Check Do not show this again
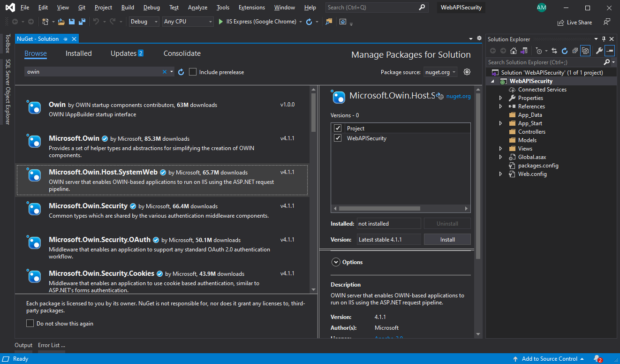This screenshot has height=364, width=620. pos(30,323)
